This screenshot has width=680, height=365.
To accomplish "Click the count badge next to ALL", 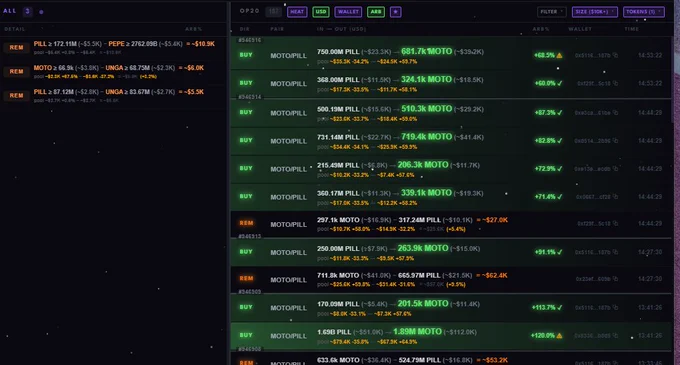I will click(x=27, y=12).
